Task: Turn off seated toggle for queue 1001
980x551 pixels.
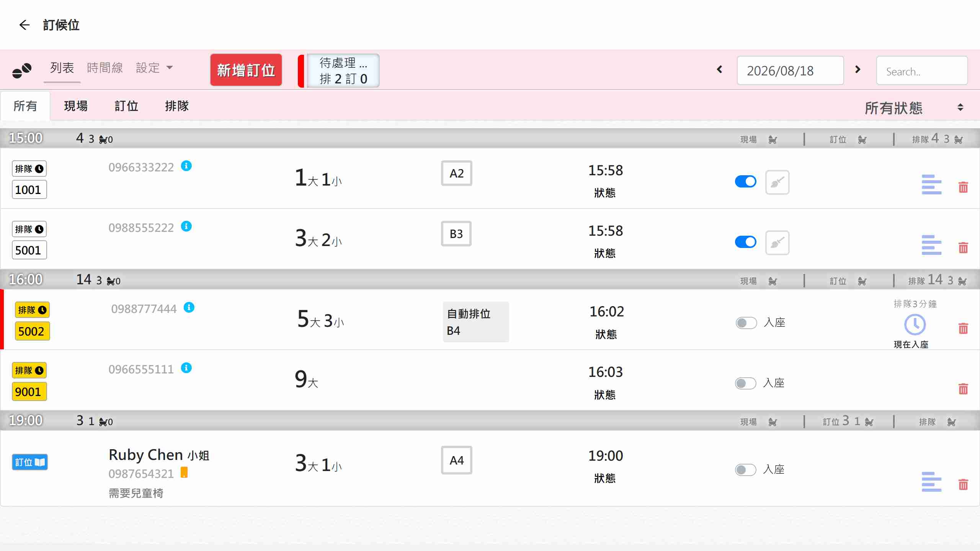Action: [745, 181]
